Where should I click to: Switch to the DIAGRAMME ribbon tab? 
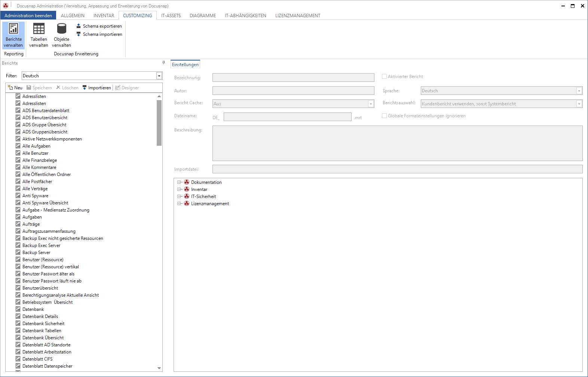click(x=203, y=16)
